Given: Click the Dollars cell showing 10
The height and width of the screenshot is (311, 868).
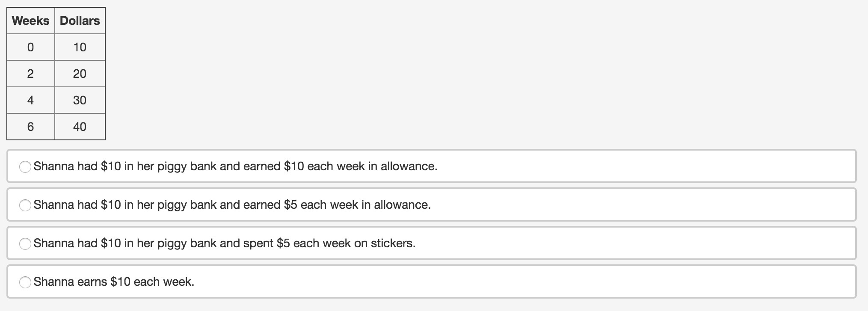Looking at the screenshot, I should click(80, 47).
